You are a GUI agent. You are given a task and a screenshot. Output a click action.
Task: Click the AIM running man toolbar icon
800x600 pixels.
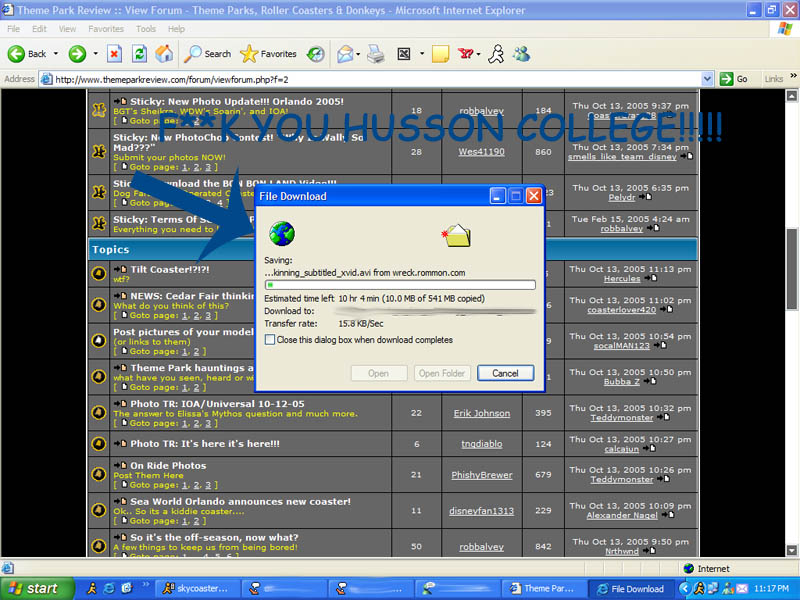pos(496,54)
